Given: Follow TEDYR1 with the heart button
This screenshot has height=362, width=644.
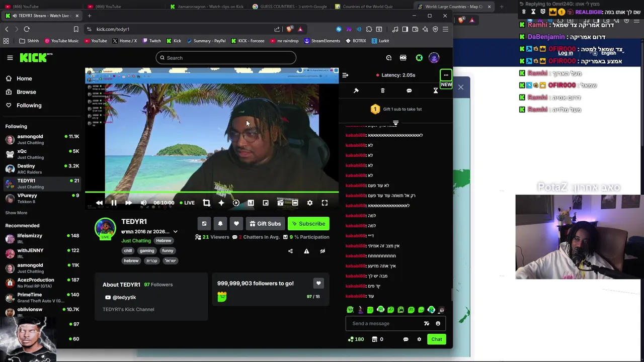Looking at the screenshot, I should [x=236, y=224].
